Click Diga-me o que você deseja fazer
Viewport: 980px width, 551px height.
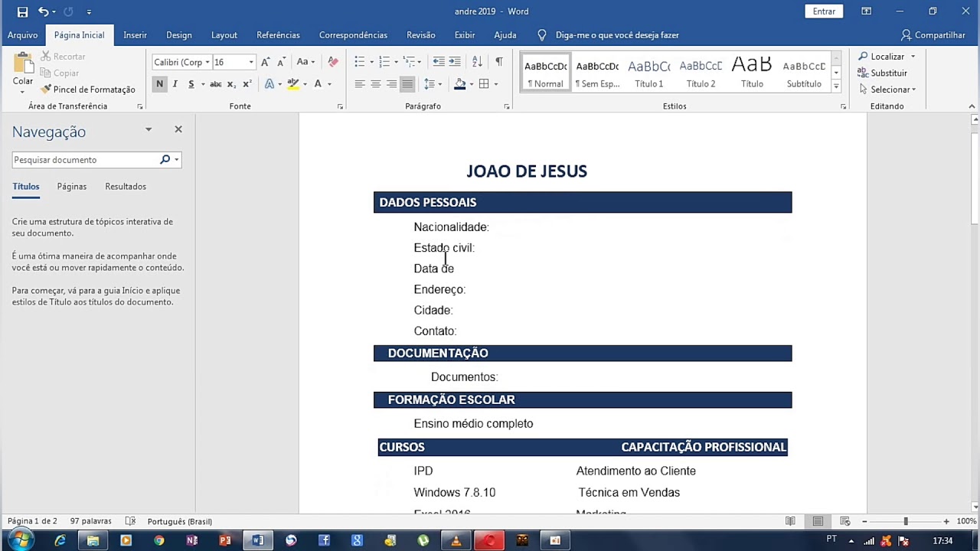click(x=617, y=35)
